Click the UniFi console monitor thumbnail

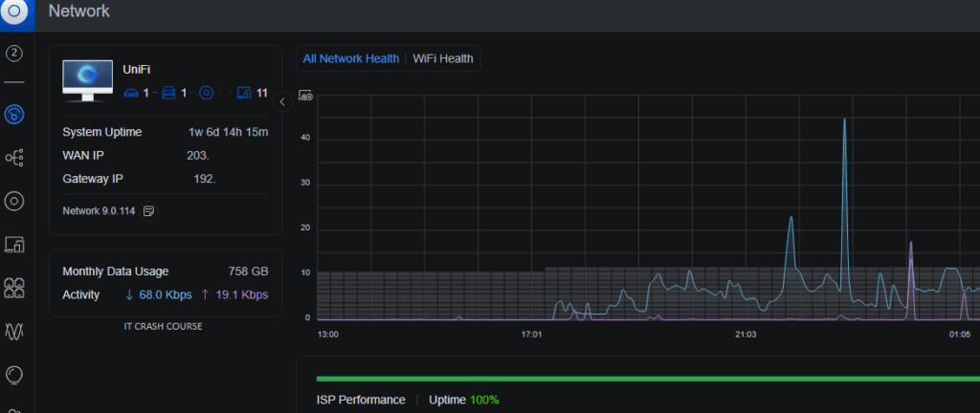click(x=87, y=80)
